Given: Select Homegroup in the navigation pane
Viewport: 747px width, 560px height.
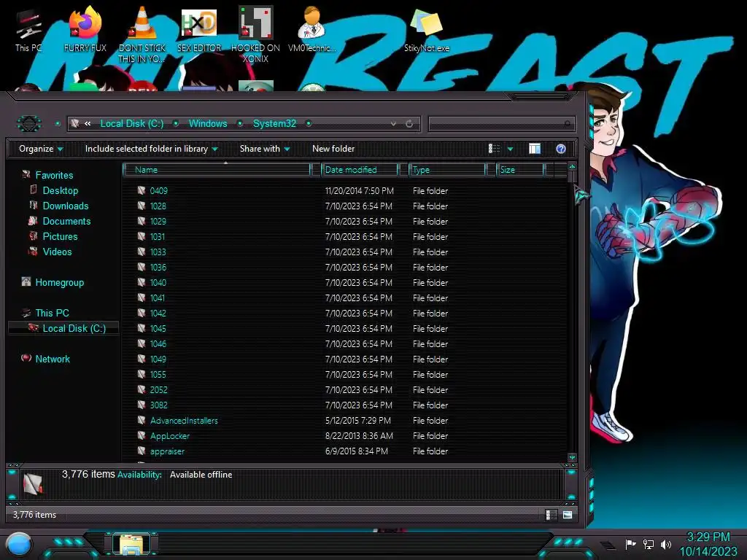Looking at the screenshot, I should pos(59,282).
